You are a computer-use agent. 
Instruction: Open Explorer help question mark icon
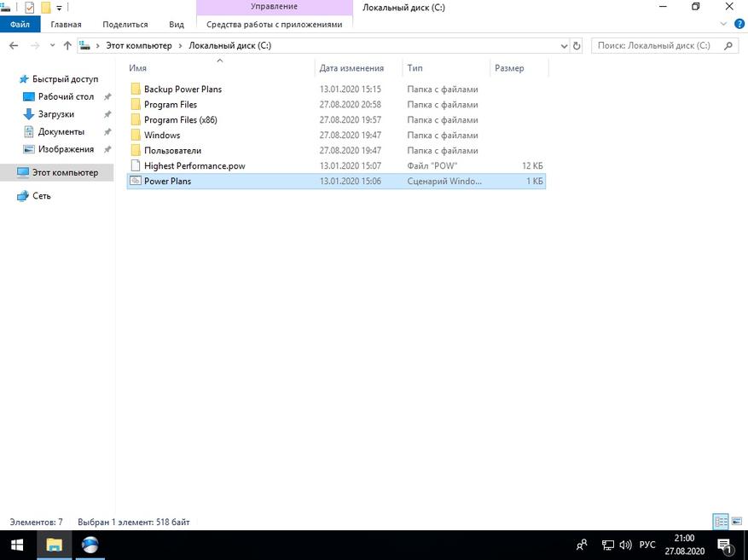click(739, 24)
